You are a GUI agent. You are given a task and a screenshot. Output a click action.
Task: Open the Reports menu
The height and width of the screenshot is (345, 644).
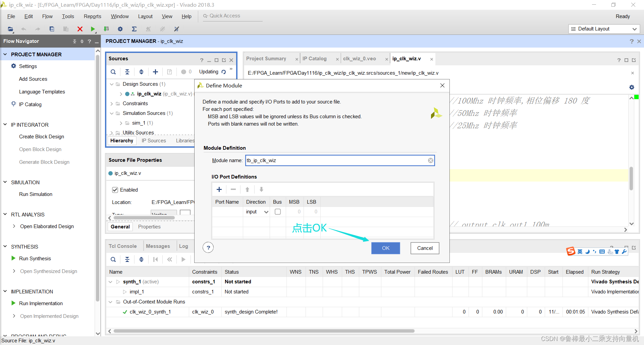92,16
